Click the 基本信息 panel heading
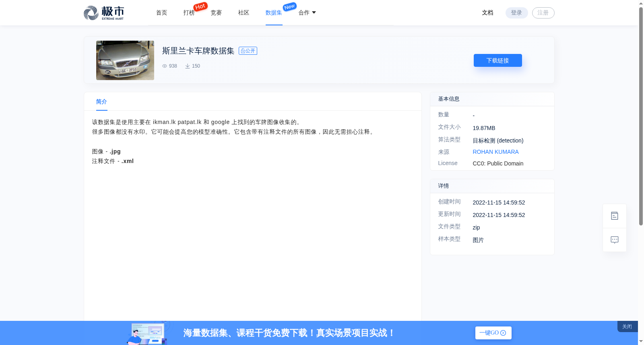Screen dimensions: 644x345 (x=449, y=99)
